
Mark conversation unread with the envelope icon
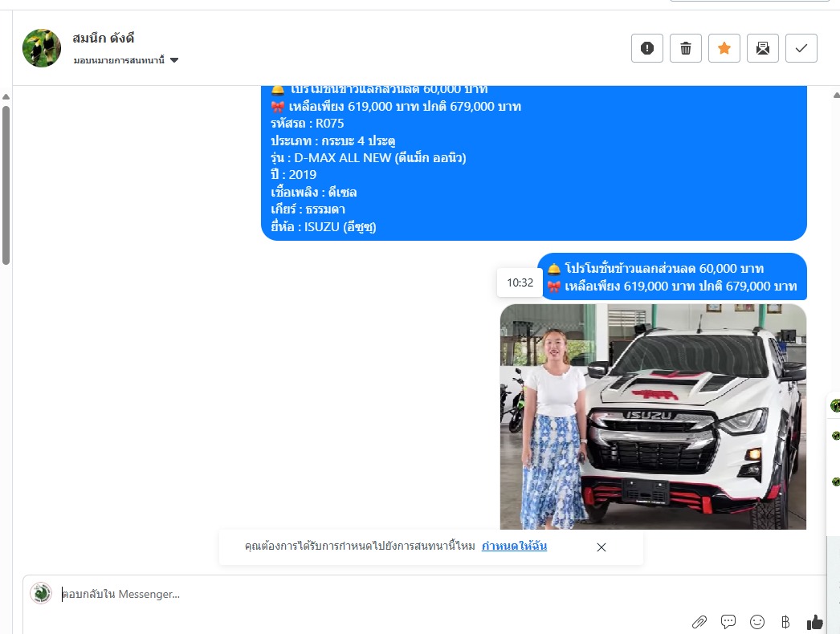click(x=763, y=48)
